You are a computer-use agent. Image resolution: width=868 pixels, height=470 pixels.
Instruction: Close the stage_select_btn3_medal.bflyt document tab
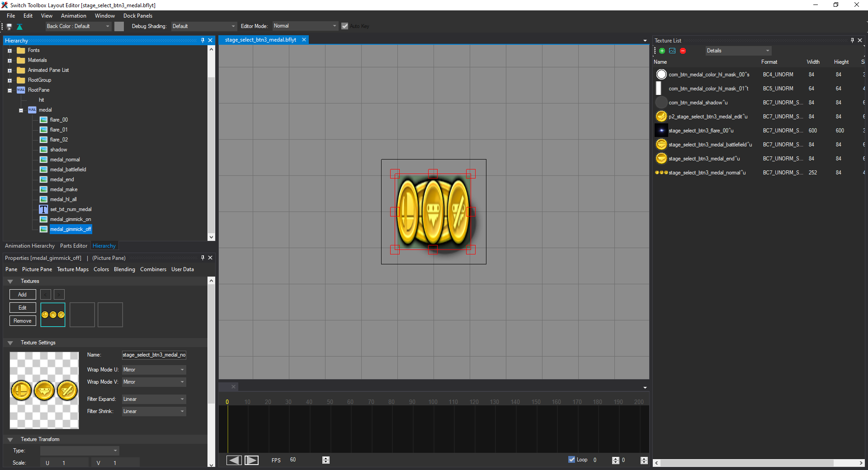click(304, 40)
